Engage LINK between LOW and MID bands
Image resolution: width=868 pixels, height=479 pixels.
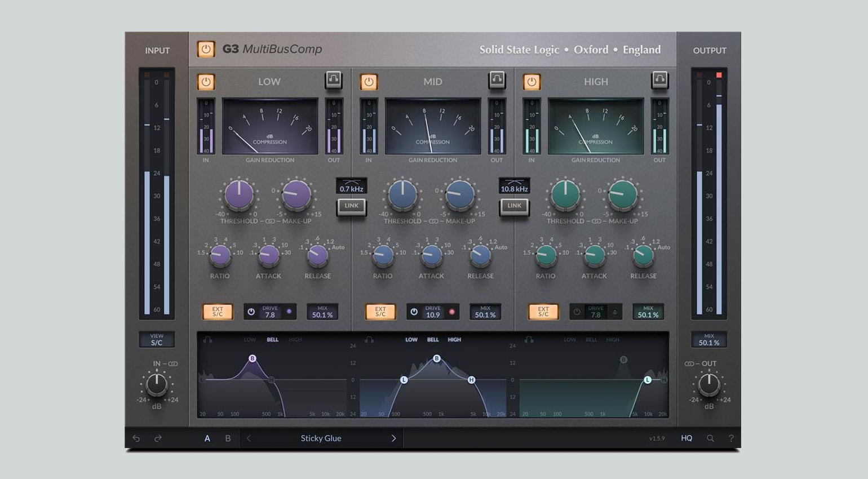coord(351,206)
